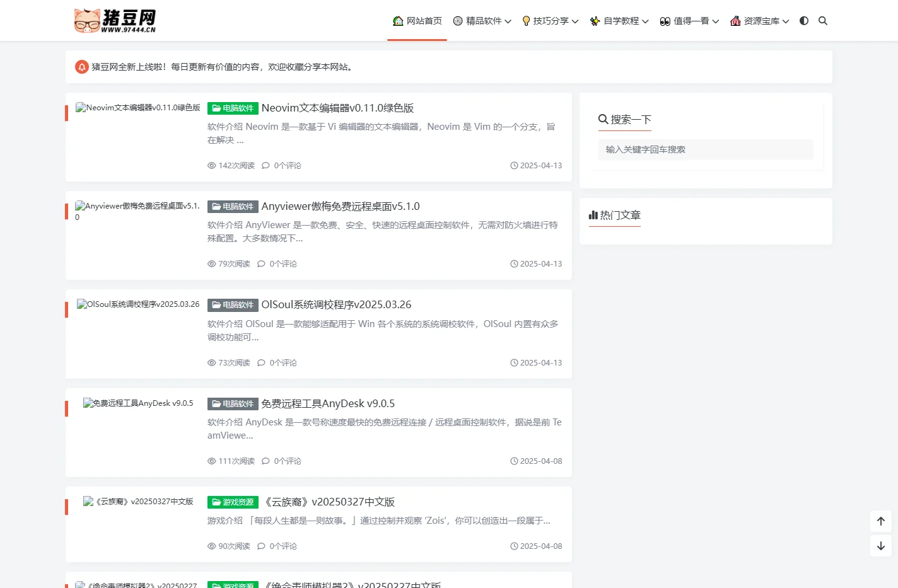Viewport: 898px width, 588px height.
Task: Expand 资源宝库 dropdown menu
Action: (759, 21)
